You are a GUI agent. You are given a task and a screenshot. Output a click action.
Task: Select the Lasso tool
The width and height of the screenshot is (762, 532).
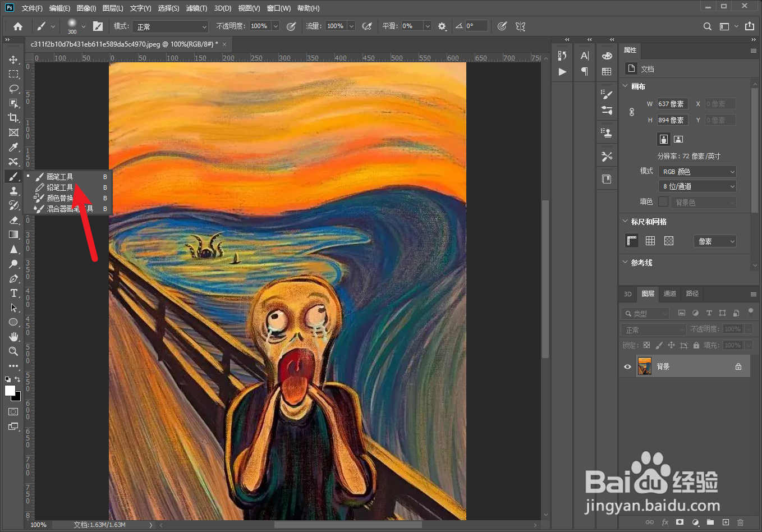coord(13,89)
